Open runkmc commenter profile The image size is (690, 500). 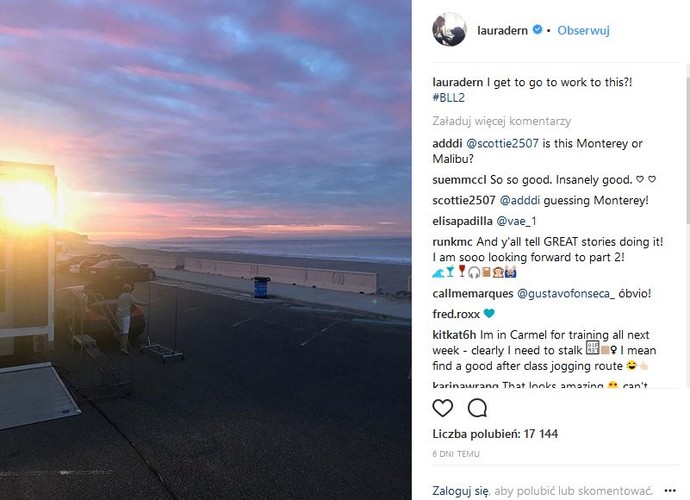click(x=452, y=241)
